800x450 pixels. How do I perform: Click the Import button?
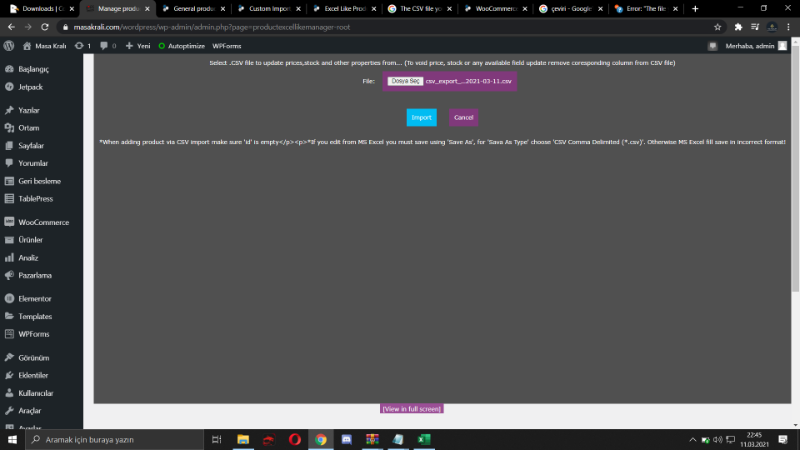pos(421,117)
